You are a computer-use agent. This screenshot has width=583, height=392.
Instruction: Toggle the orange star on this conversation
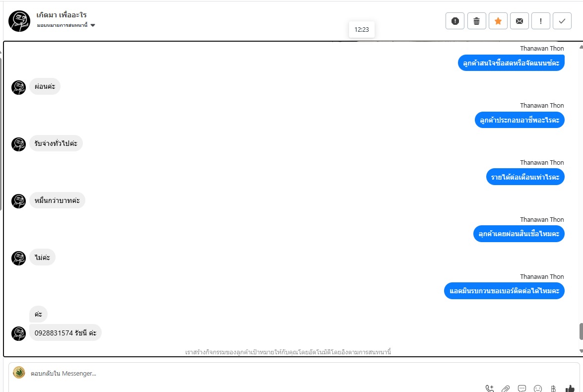pyautogui.click(x=498, y=21)
